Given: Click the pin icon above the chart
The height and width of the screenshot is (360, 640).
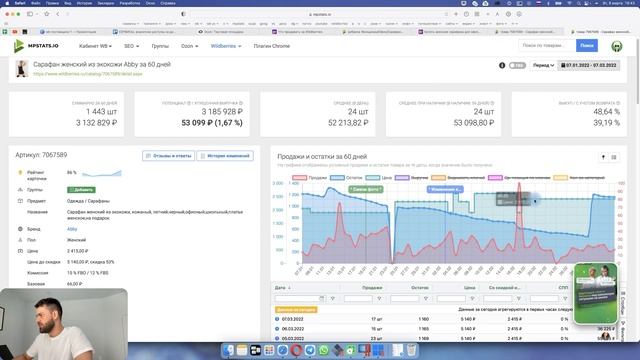Looking at the screenshot, I should coord(603,157).
